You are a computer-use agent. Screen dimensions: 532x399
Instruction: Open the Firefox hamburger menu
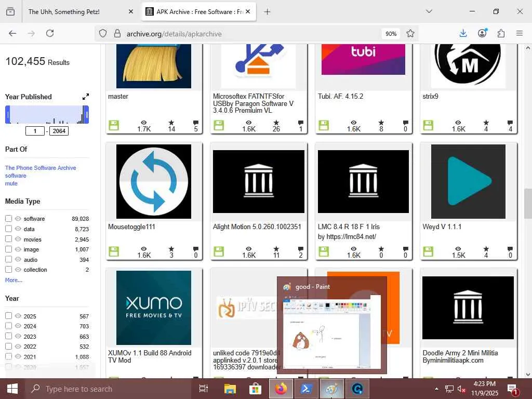[519, 33]
